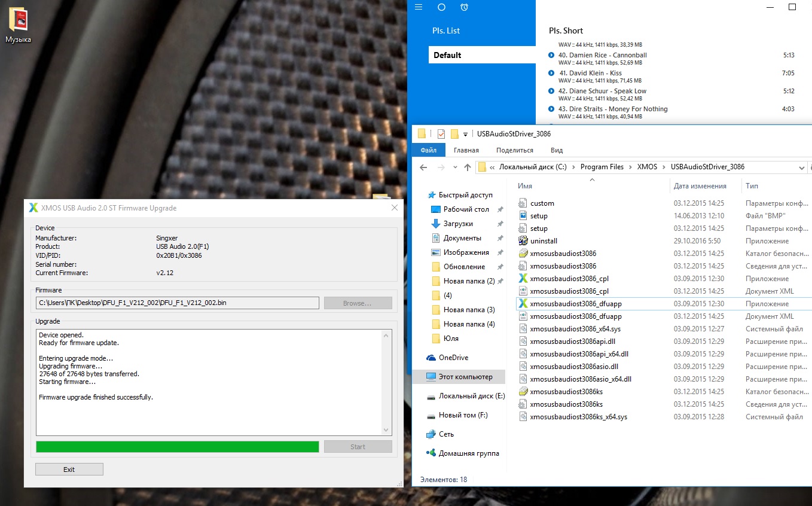Viewport: 812px width, 506px height.
Task: Open the Файл tab in Explorer
Action: (428, 150)
